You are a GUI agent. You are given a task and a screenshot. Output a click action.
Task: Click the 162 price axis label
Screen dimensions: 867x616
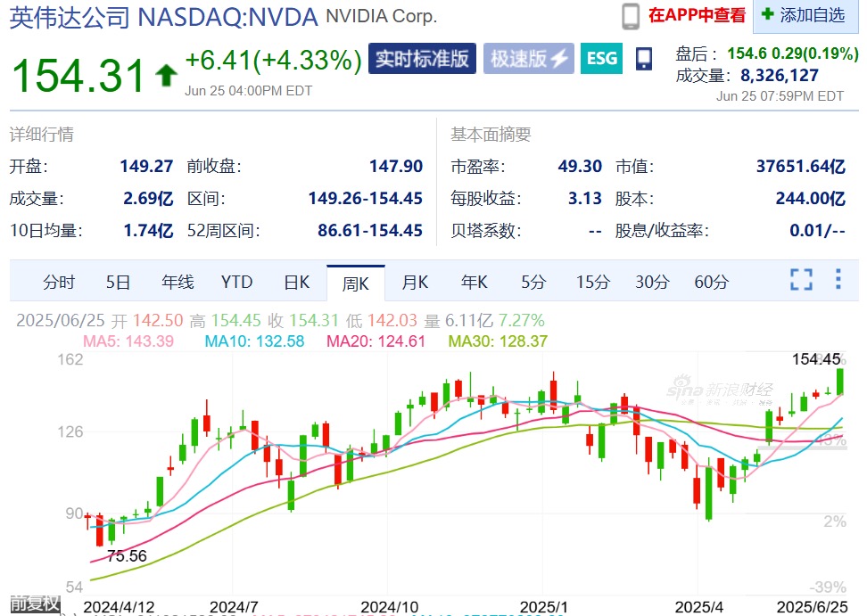click(x=70, y=359)
